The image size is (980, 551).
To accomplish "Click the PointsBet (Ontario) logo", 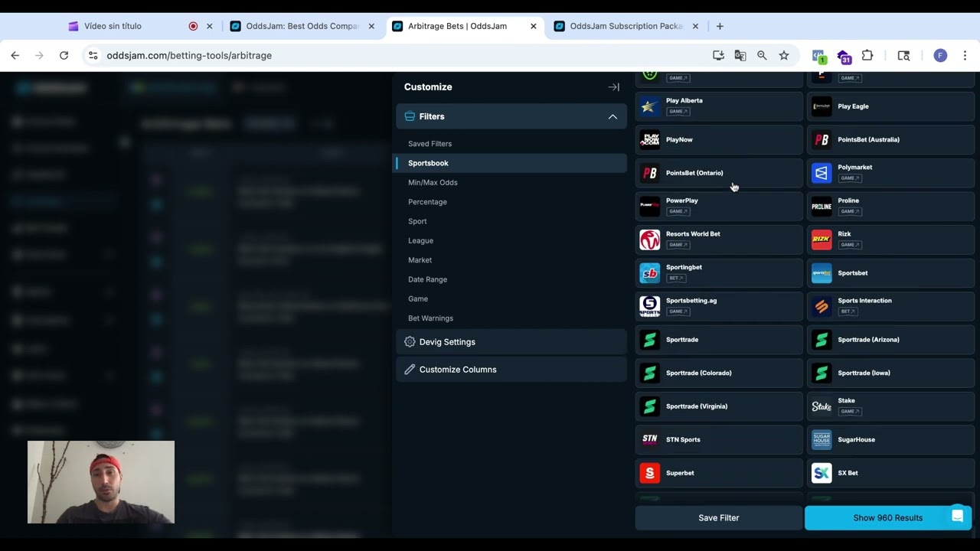I will click(x=649, y=173).
